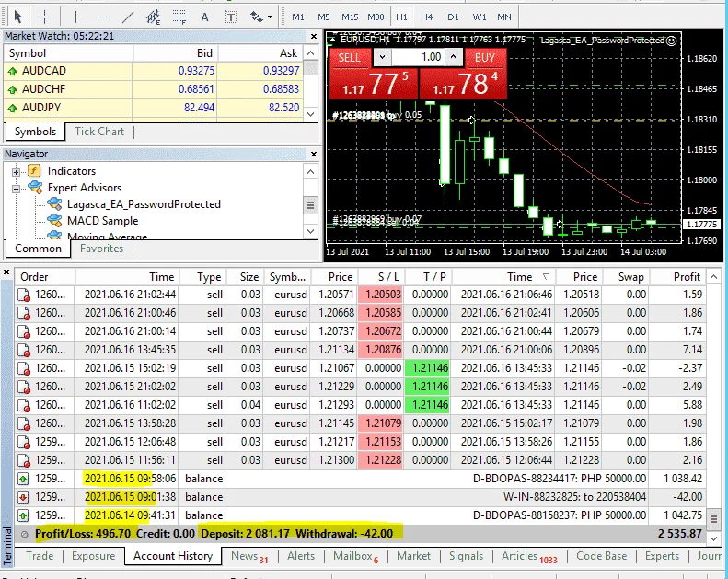Select withdrawal balance row W-IN-88232825
This screenshot has height=579, width=728.
click(x=360, y=497)
